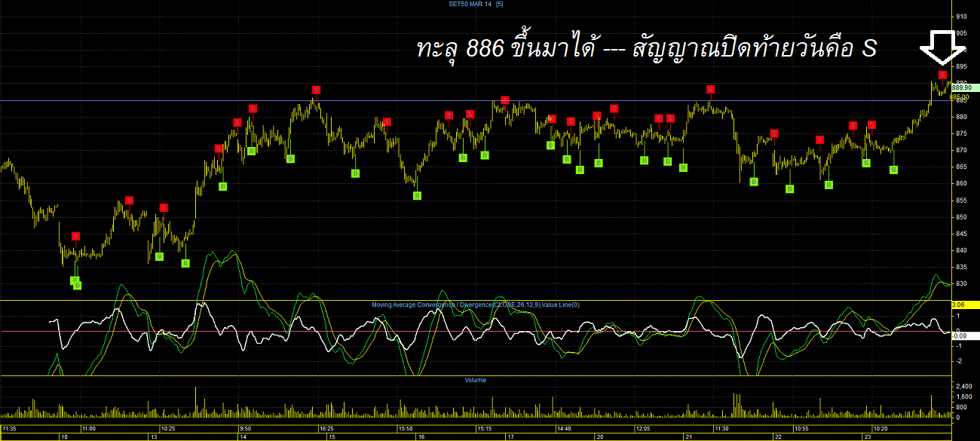Screen dimensions: 980x441
Task: Select the Moving Average Convergence / Divergence indicator label
Action: coord(475,305)
